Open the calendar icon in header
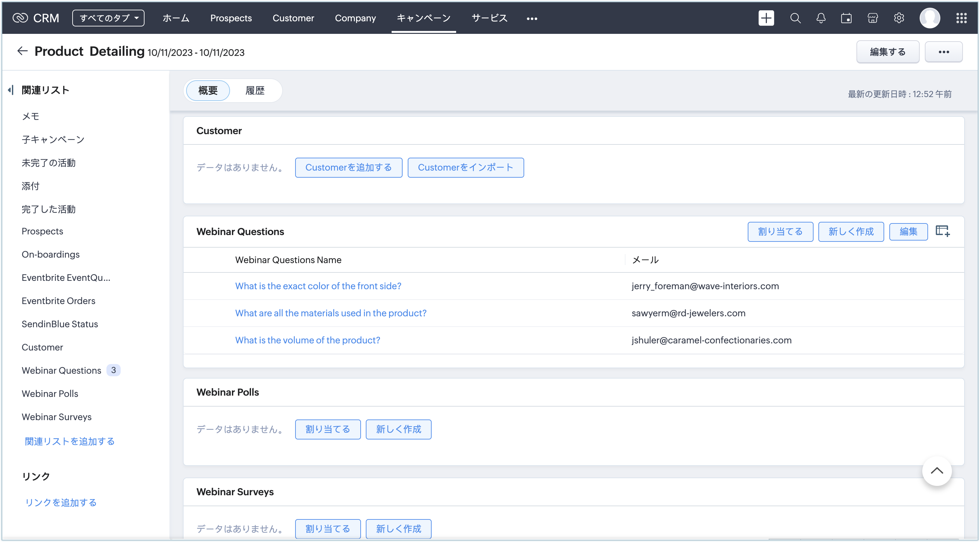This screenshot has width=980, height=542. 846,18
